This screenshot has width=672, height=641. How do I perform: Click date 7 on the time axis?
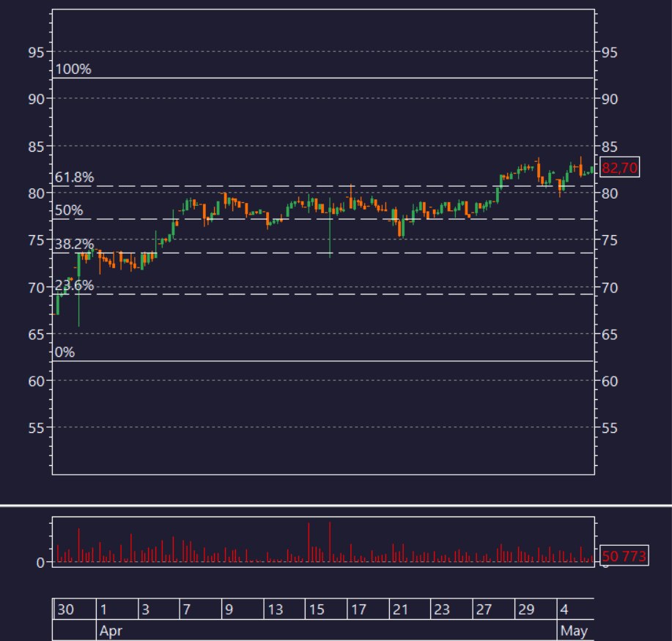tap(186, 609)
